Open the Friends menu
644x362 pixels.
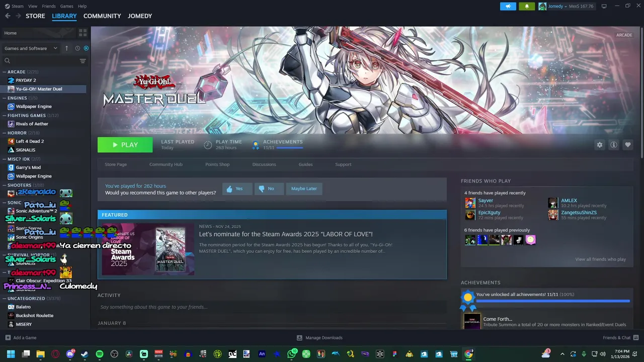[x=49, y=6]
